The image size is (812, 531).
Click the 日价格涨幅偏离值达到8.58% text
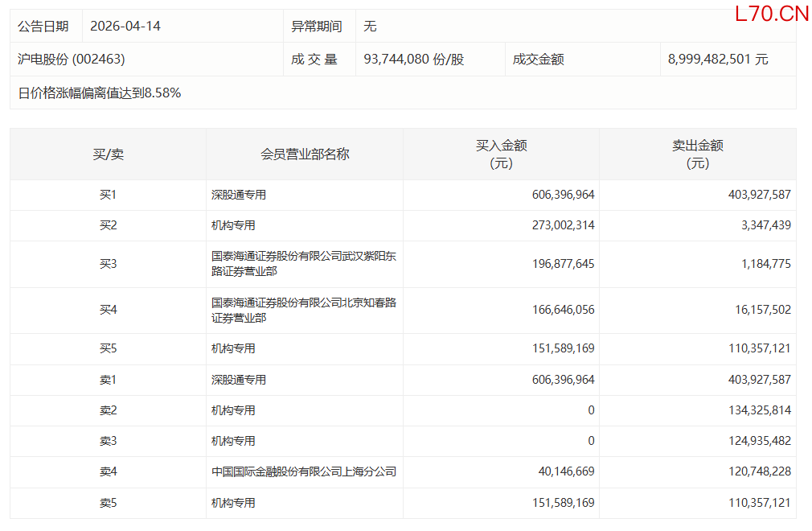click(100, 93)
